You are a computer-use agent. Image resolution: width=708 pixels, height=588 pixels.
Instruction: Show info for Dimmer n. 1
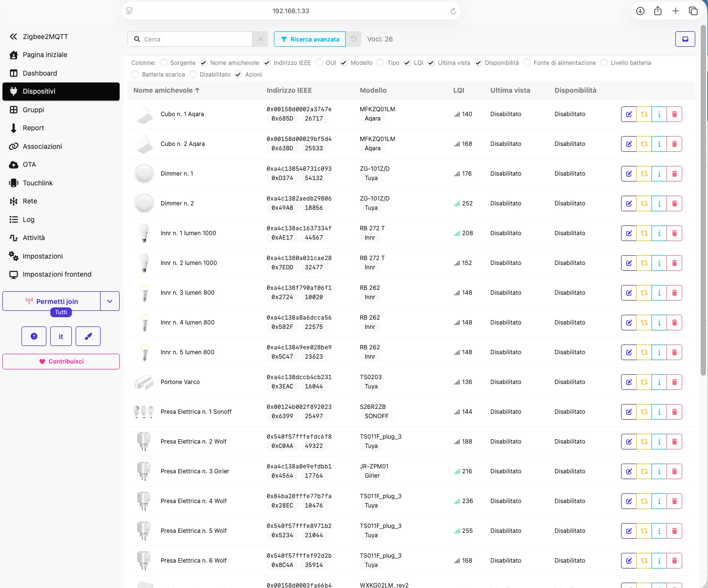click(659, 174)
